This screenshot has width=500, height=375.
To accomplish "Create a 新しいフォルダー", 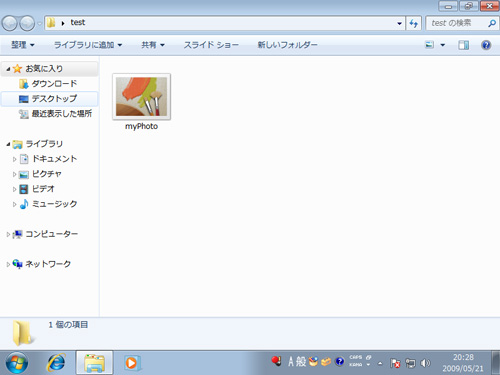I will (x=287, y=45).
